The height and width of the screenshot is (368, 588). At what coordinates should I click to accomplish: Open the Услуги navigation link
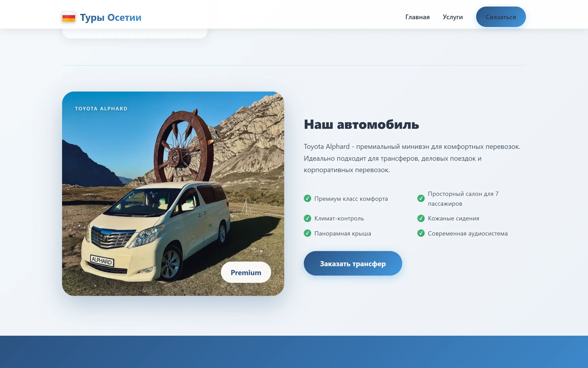(x=452, y=17)
